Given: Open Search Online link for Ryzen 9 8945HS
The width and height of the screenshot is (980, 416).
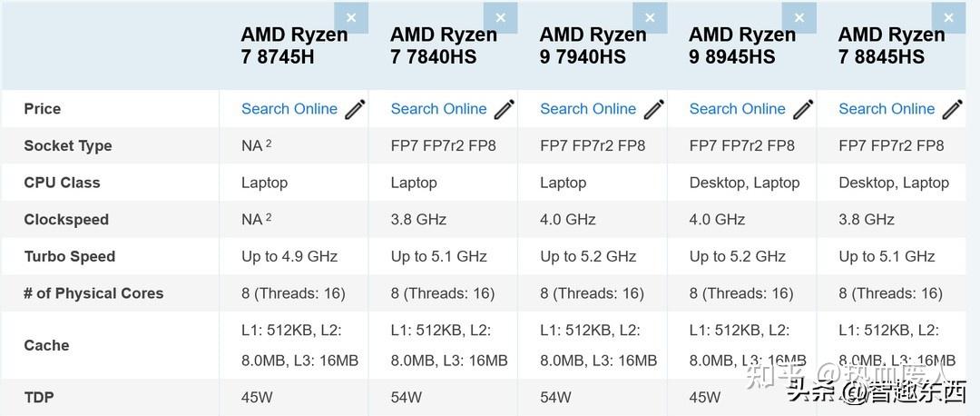Looking at the screenshot, I should pyautogui.click(x=738, y=109).
